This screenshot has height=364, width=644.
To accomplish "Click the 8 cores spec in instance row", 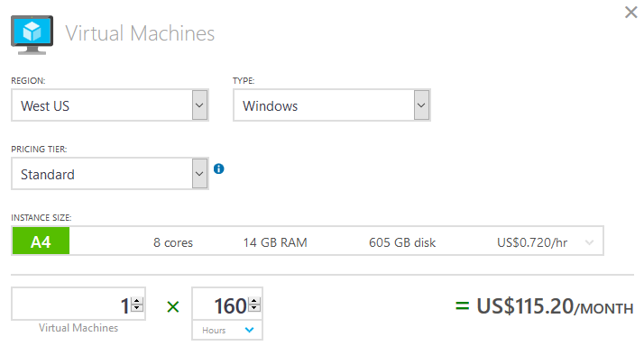I will [x=172, y=242].
